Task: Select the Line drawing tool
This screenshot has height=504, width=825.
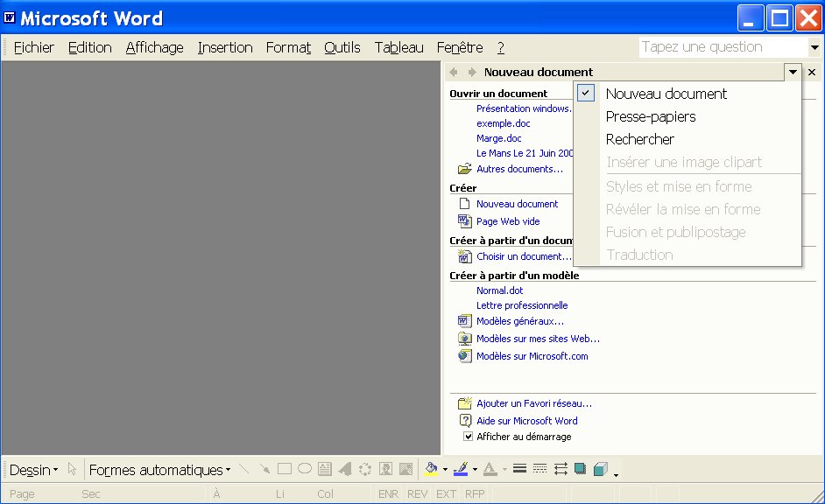Action: coord(243,469)
